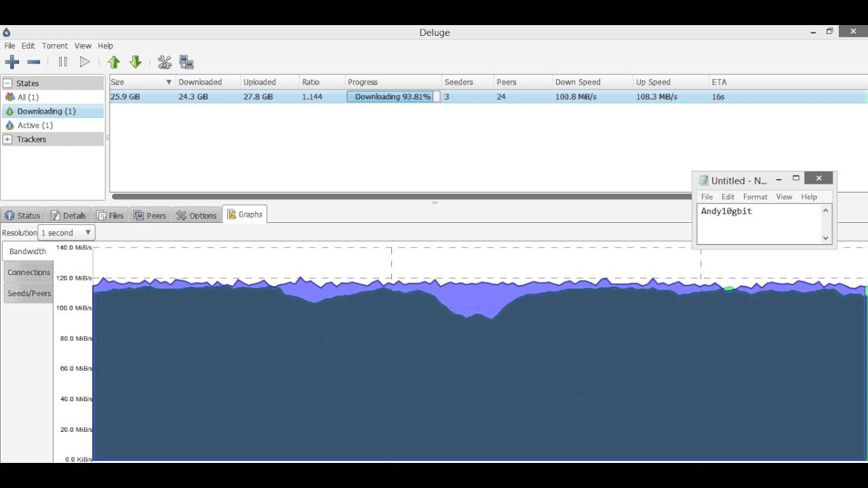868x488 pixels.
Task: Click Notepad window title icon
Action: [703, 181]
